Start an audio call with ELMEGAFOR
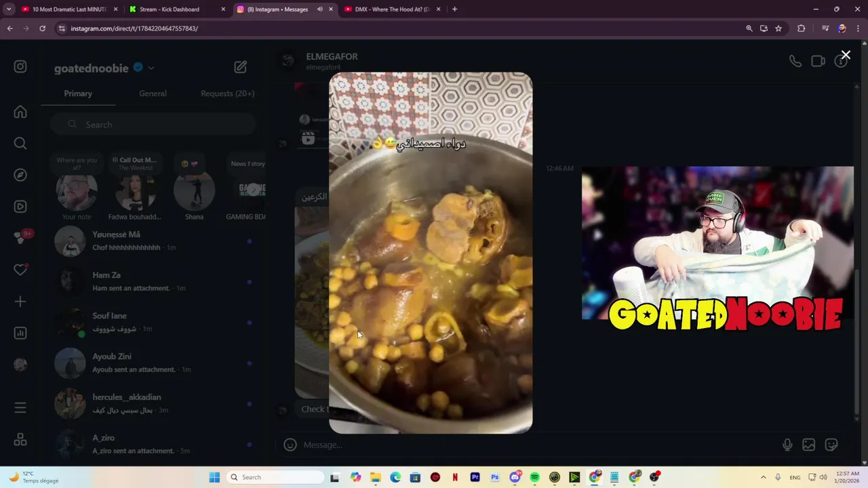The image size is (868, 488). (795, 61)
